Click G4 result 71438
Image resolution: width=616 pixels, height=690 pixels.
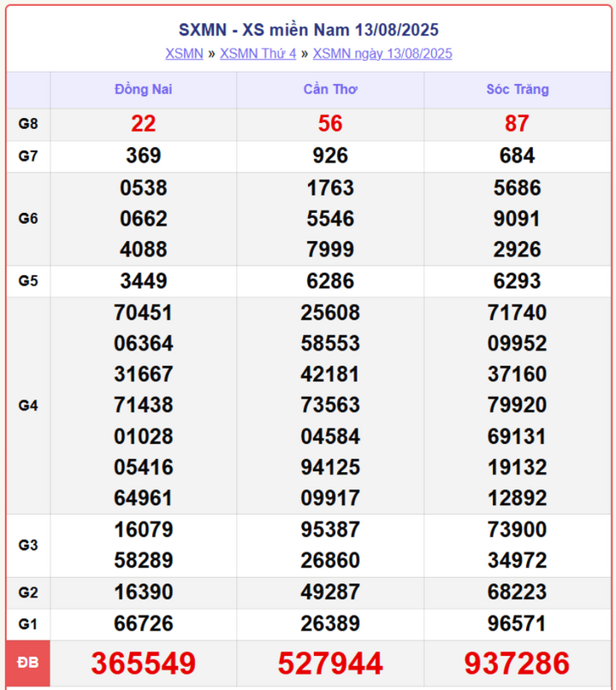click(x=144, y=405)
